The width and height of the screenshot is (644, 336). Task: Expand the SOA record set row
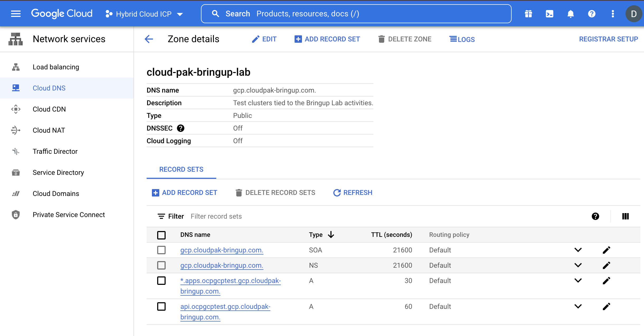578,250
